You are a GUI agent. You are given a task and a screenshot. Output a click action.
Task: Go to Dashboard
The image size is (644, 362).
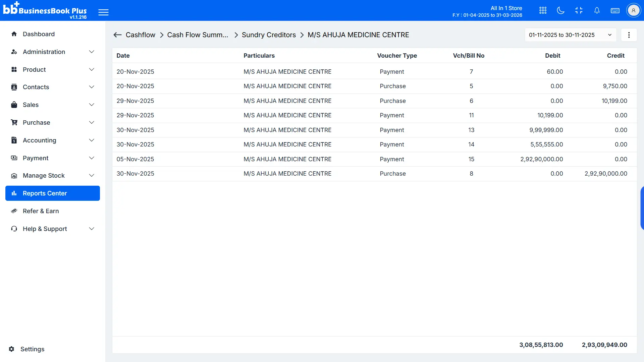[39, 34]
